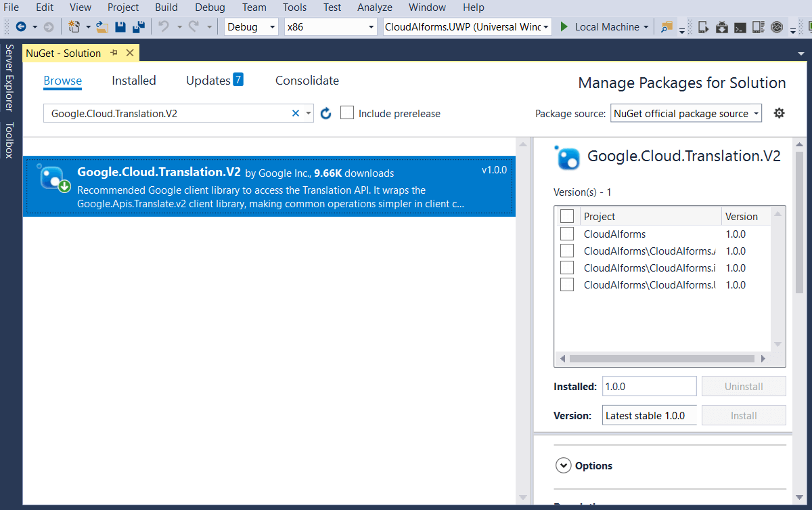Switch to the Updates tab
This screenshot has width=812, height=510.
tap(208, 80)
